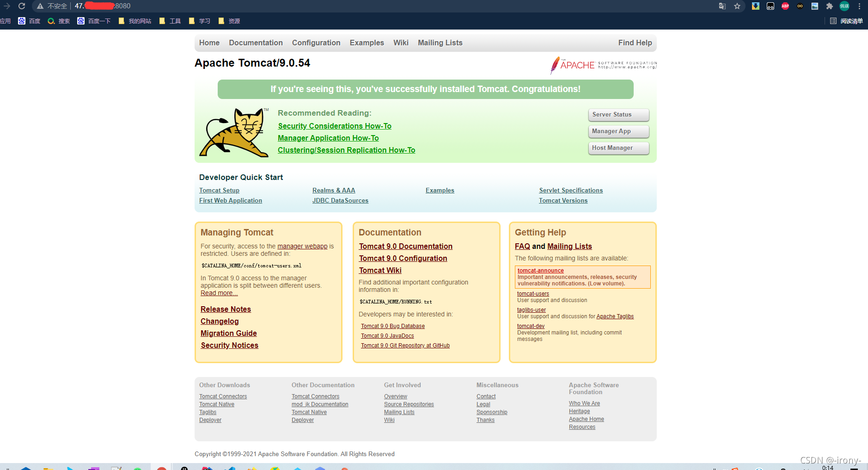Open the 工具 bookmark folder
Viewport: 868px width, 470px height.
pos(170,21)
